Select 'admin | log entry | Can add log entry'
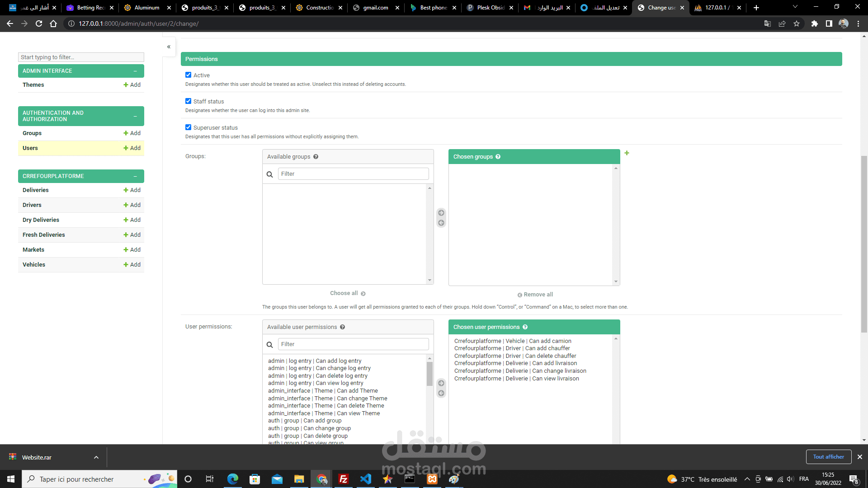Viewport: 868px width, 488px height. 315,361
